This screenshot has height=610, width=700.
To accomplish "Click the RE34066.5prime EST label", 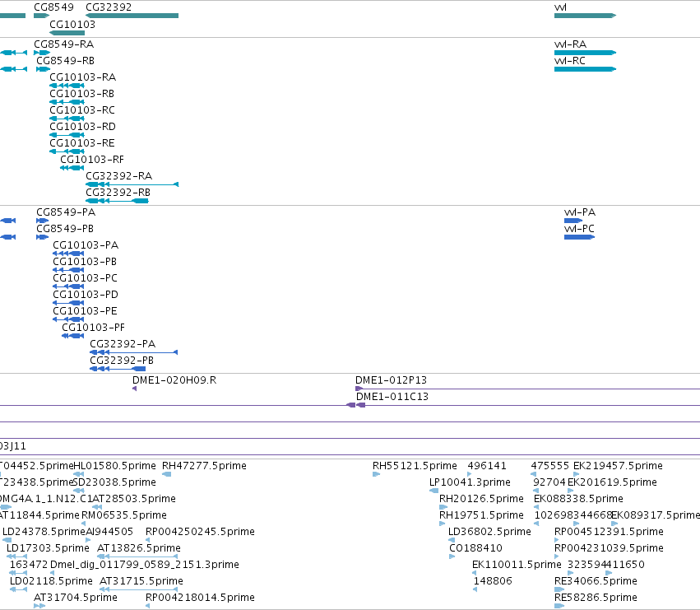I will (x=596, y=581).
